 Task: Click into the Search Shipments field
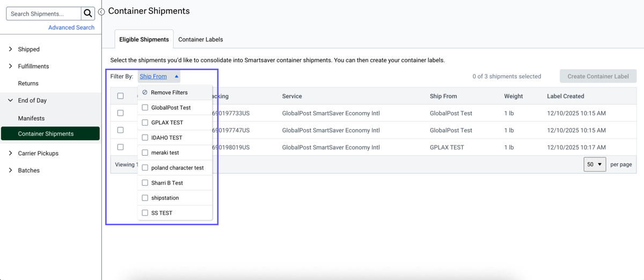pos(44,13)
